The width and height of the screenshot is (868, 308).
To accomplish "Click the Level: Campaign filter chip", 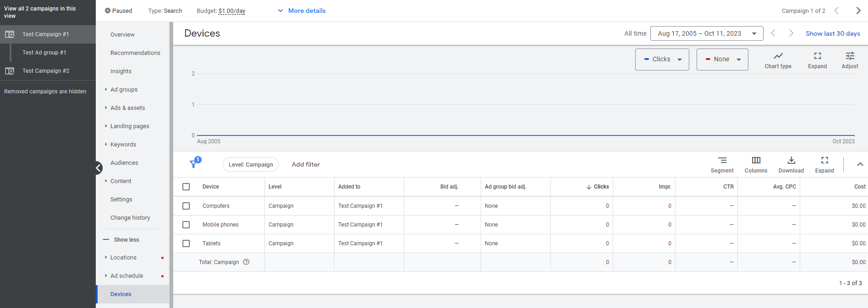I will (251, 164).
